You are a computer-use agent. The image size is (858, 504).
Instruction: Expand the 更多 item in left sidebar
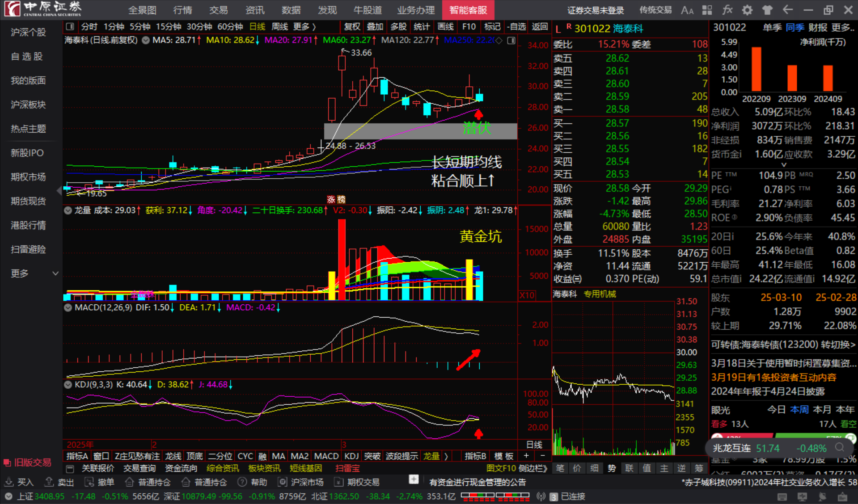pos(34,273)
